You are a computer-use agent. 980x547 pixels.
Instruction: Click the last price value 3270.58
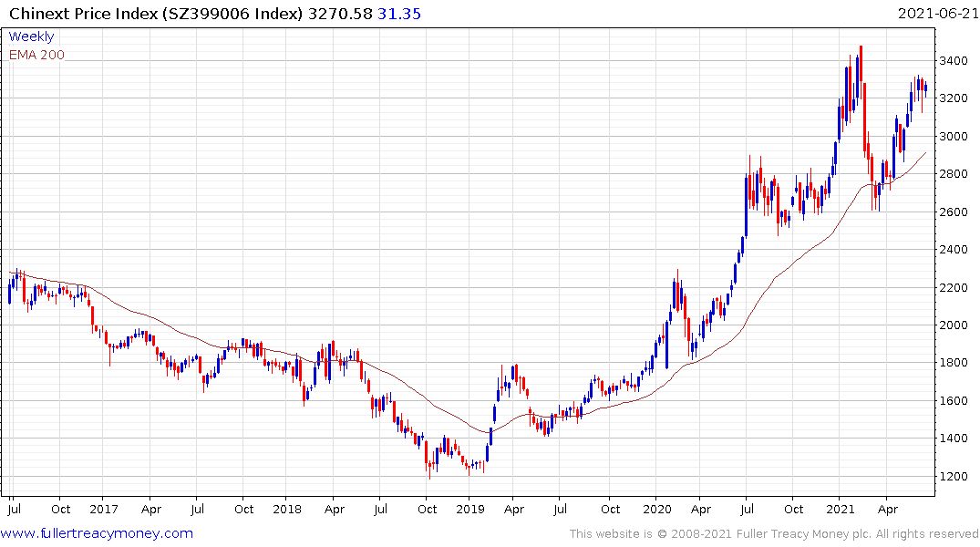click(340, 14)
